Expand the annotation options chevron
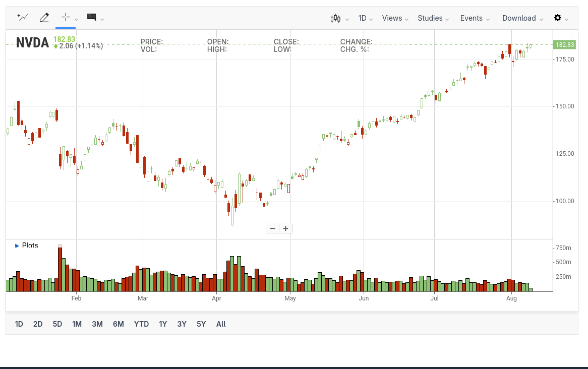 pyautogui.click(x=102, y=19)
